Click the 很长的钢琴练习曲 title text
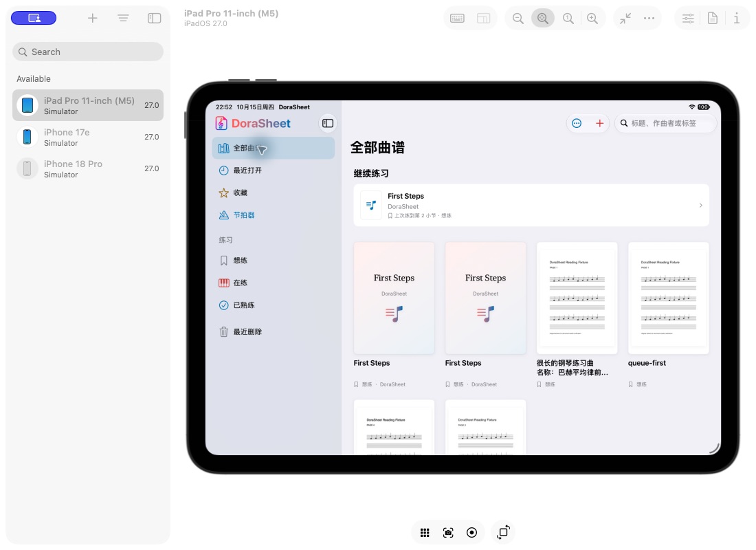This screenshot has height=550, width=756. (572, 368)
